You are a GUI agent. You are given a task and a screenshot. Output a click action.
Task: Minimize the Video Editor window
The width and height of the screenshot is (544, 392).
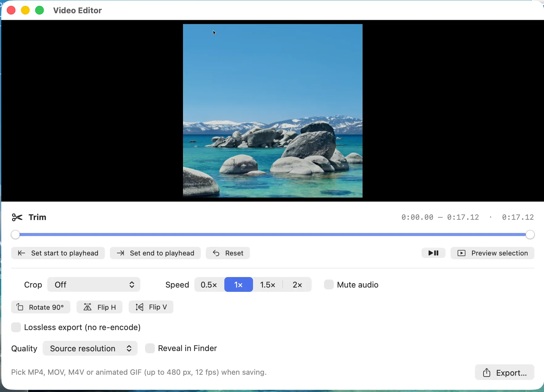tap(25, 10)
